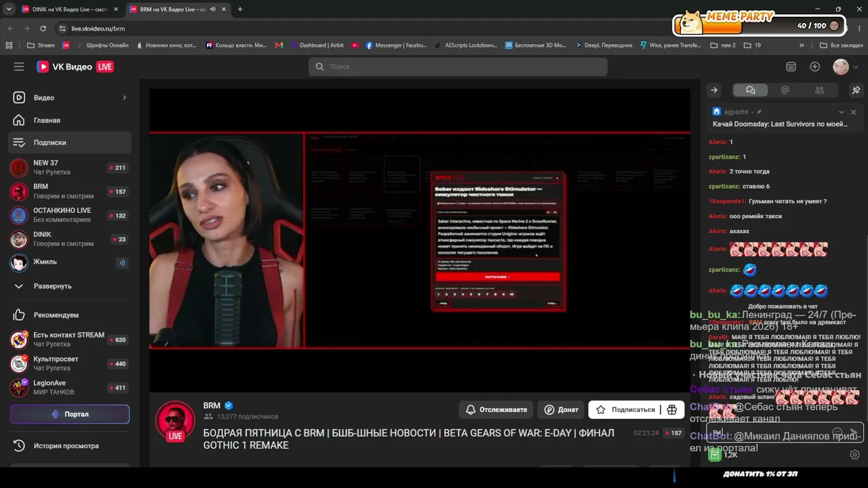Image resolution: width=868 pixels, height=488 pixels.
Task: Collapse the chat panel with arrow
Action: click(714, 90)
